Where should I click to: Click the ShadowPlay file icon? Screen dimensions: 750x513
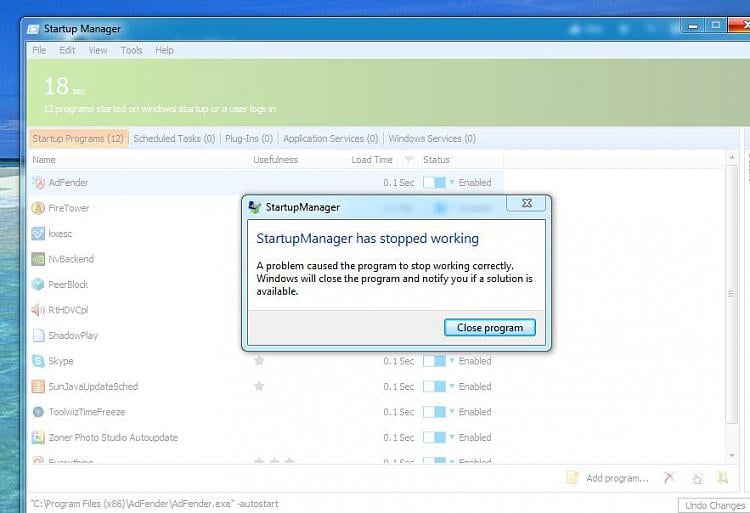point(38,336)
